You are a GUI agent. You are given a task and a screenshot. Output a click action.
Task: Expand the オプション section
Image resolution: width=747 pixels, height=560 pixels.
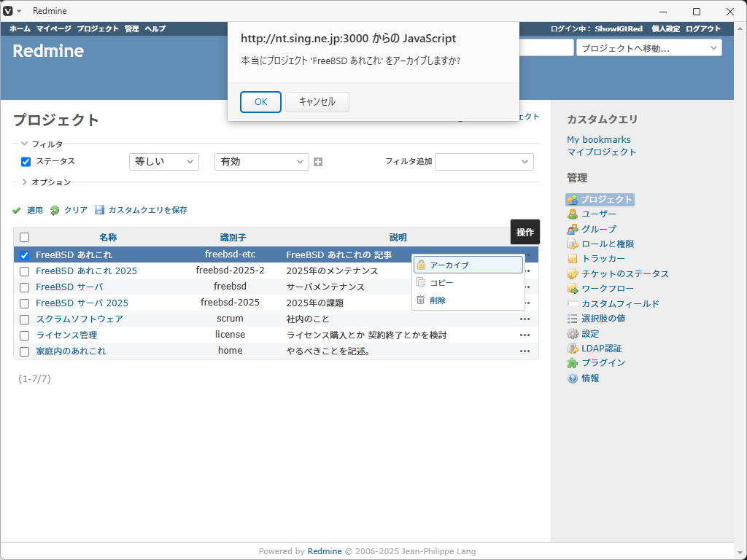click(x=46, y=182)
